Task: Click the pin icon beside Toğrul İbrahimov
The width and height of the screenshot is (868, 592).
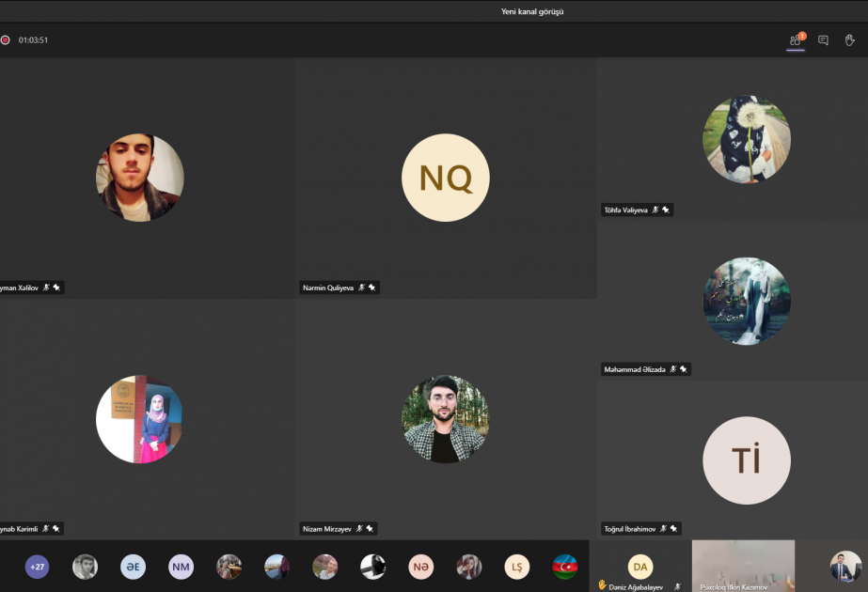Action: (673, 529)
